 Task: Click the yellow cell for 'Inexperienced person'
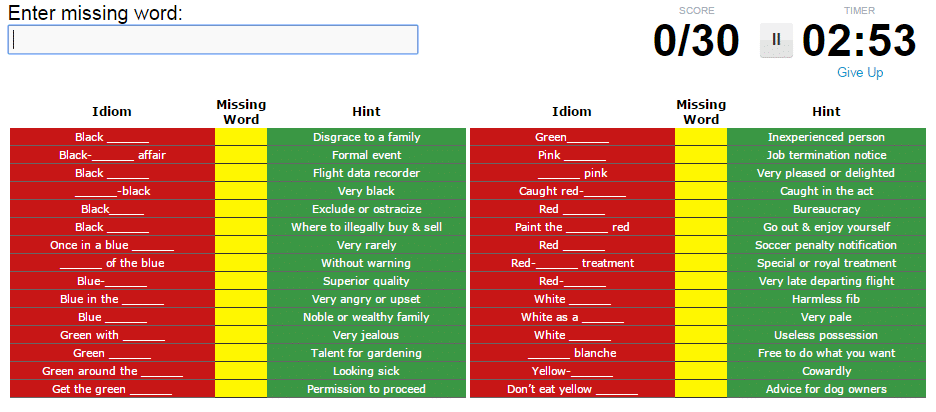[x=700, y=137]
